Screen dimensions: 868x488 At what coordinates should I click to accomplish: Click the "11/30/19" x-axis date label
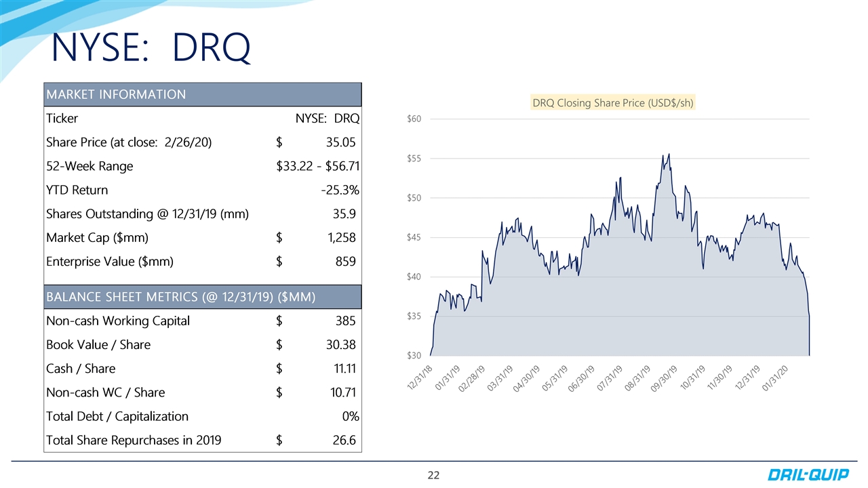point(720,377)
